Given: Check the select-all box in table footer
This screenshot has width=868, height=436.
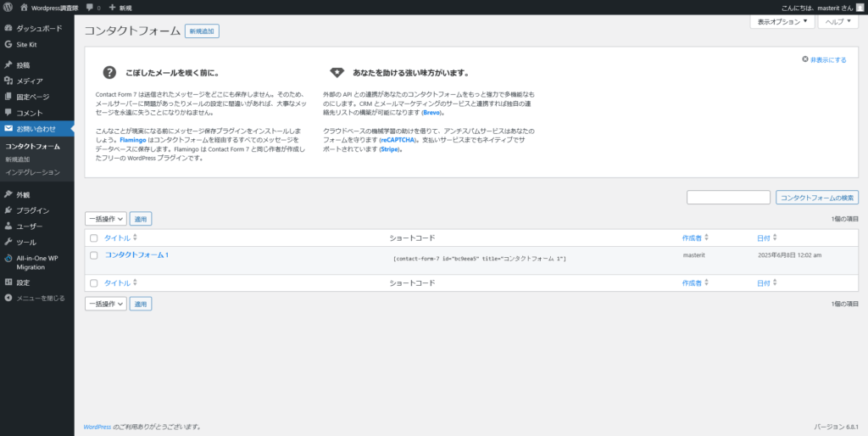Looking at the screenshot, I should tap(93, 283).
